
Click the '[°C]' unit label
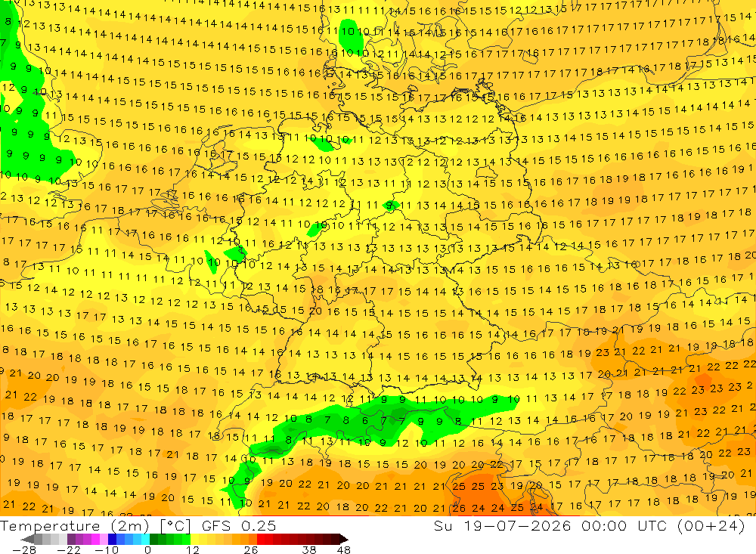(x=175, y=526)
